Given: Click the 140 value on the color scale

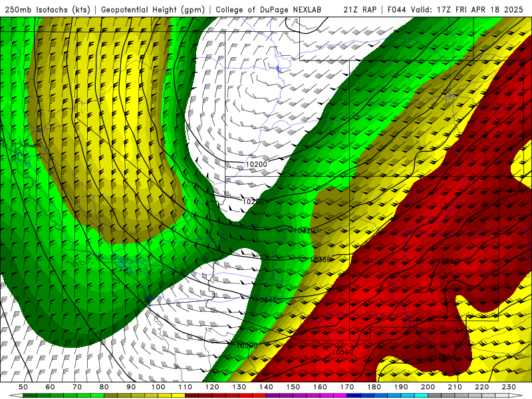Looking at the screenshot, I should tap(266, 387).
